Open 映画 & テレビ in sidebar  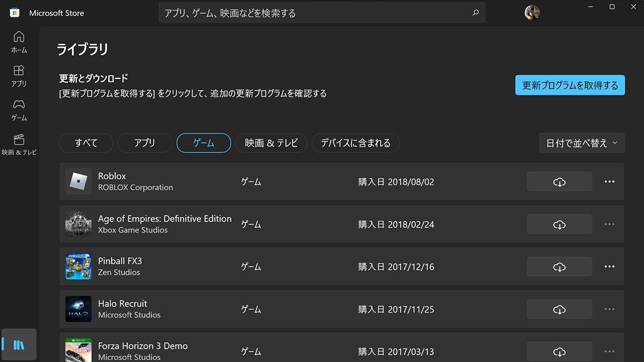pos(19,144)
